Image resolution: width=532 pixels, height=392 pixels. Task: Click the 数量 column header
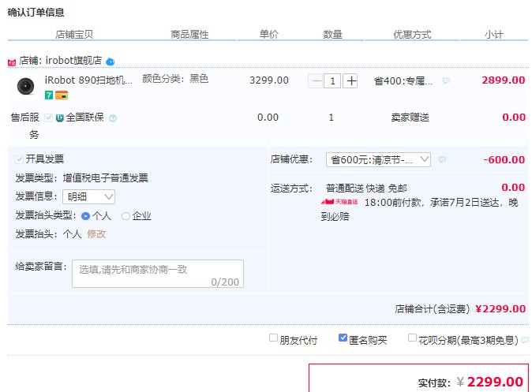click(x=332, y=34)
